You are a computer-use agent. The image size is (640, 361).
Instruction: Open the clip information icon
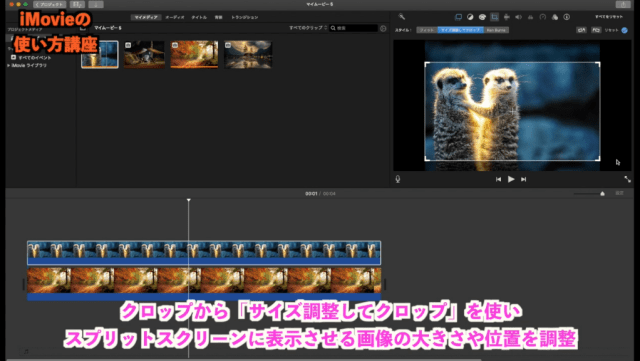coord(567,17)
